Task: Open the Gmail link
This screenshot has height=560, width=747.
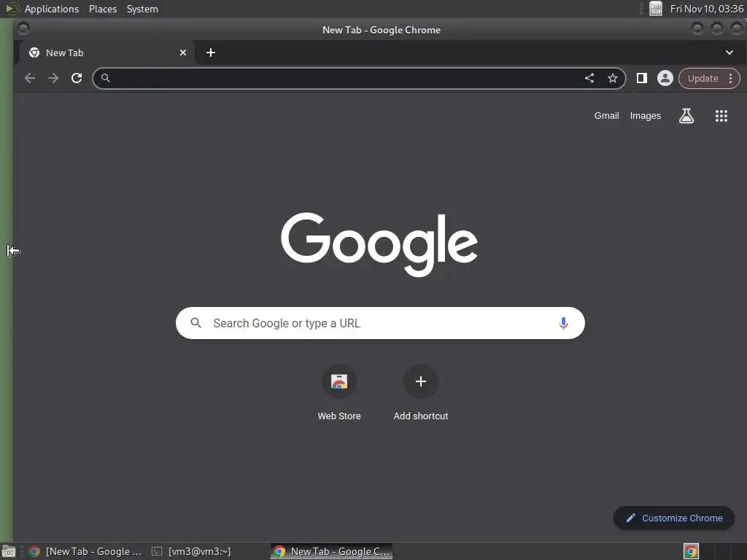Action: click(x=606, y=116)
